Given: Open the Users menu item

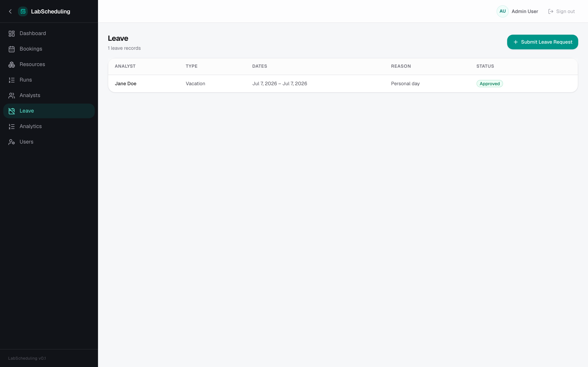Looking at the screenshot, I should (49, 142).
